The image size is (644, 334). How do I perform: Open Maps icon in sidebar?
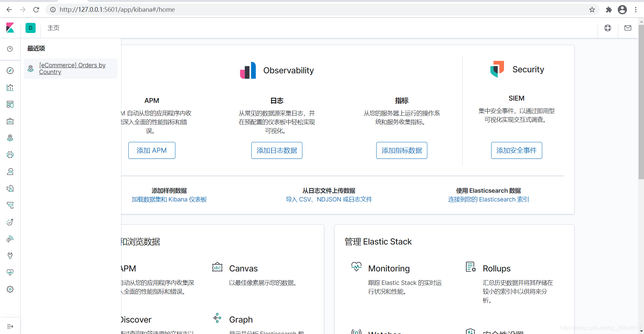point(10,138)
